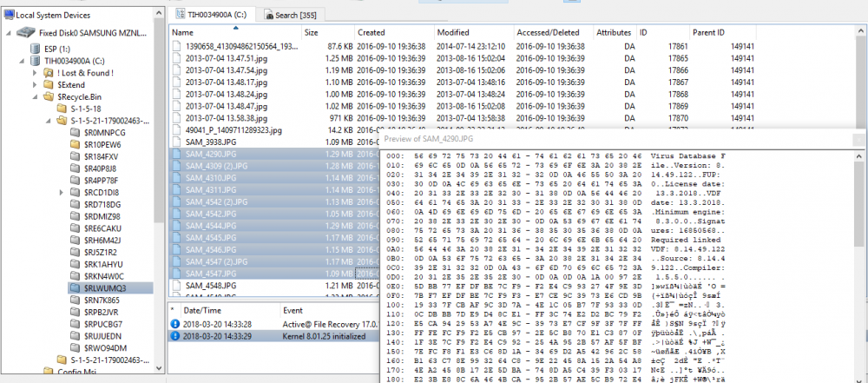Screen dimensions: 868x383
Task: Select the $RPUCBG7 folder
Action: (103, 324)
